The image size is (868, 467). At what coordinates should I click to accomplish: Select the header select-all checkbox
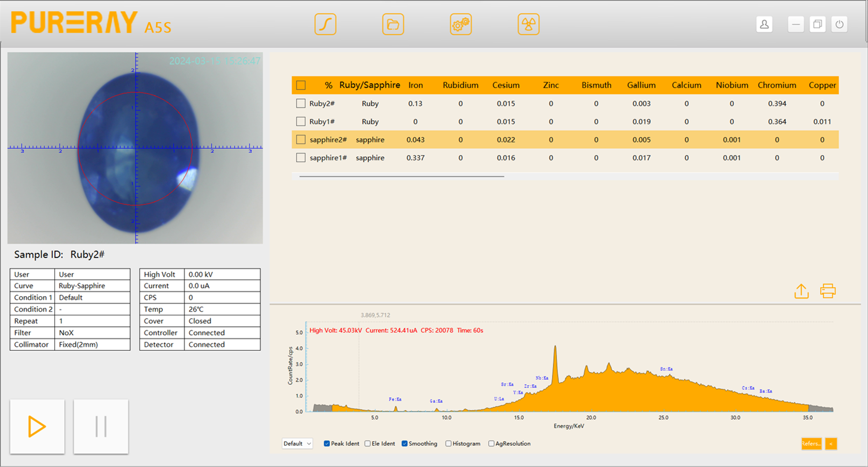[301, 85]
